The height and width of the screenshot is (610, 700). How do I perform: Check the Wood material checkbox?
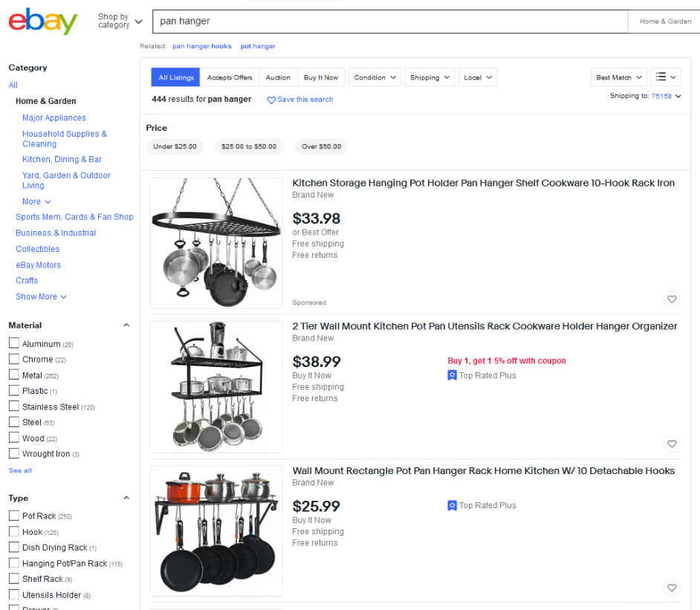pos(13,438)
